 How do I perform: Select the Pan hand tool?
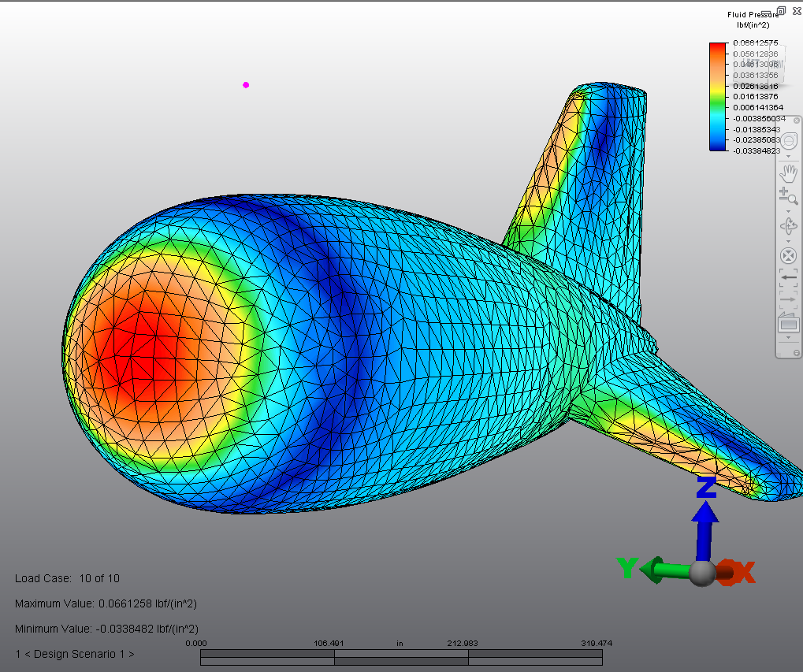788,173
